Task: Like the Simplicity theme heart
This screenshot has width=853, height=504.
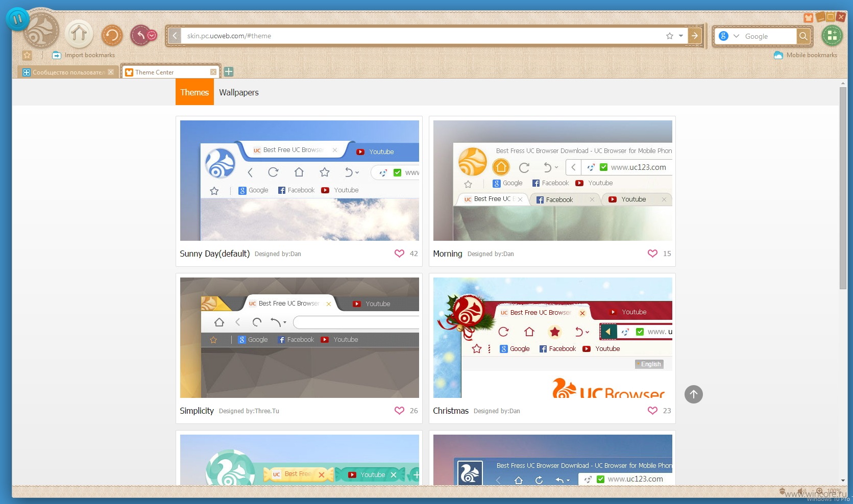Action: (x=399, y=411)
